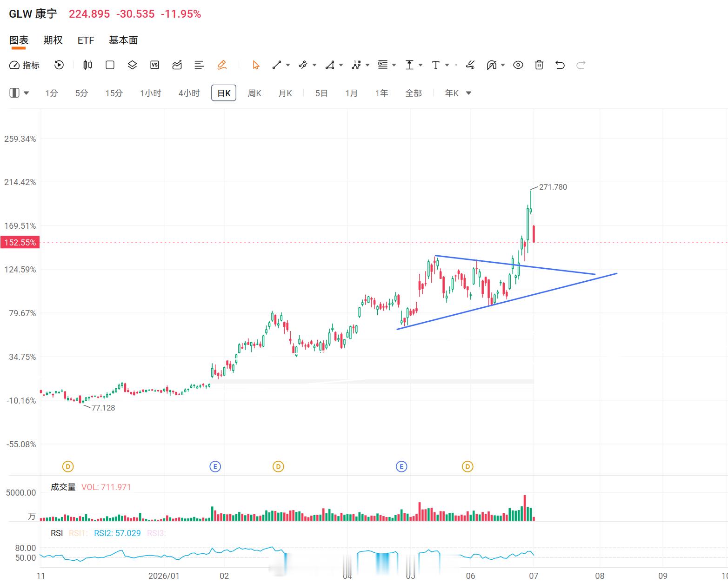
Task: Click the text-lines list icon
Action: [x=199, y=65]
